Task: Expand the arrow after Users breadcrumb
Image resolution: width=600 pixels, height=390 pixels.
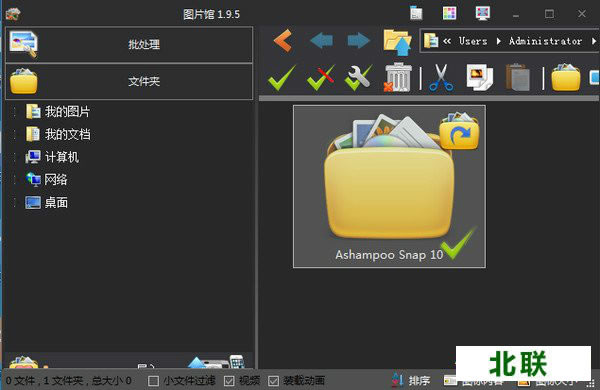Action: [499, 41]
